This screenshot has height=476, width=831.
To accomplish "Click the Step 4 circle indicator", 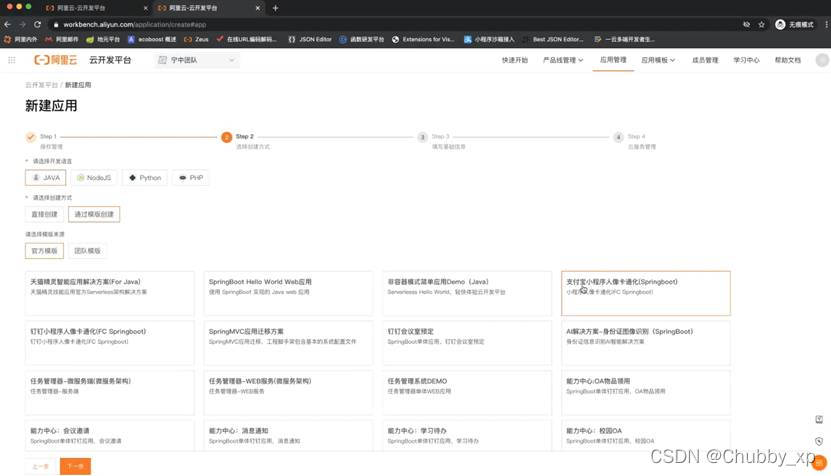I will pos(618,137).
